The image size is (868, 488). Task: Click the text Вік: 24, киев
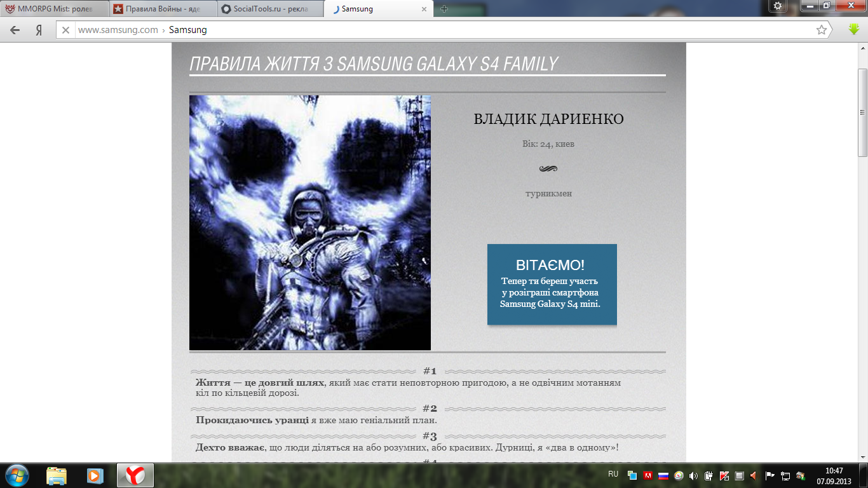click(549, 144)
